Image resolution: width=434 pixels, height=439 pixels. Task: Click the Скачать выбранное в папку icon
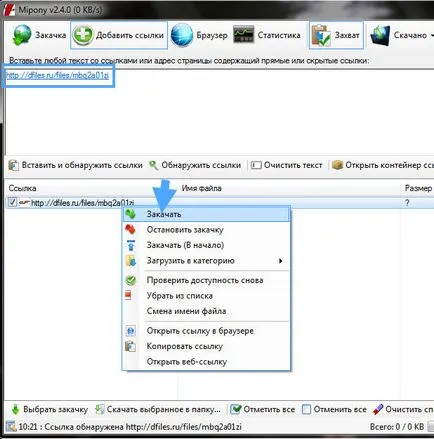(100, 409)
